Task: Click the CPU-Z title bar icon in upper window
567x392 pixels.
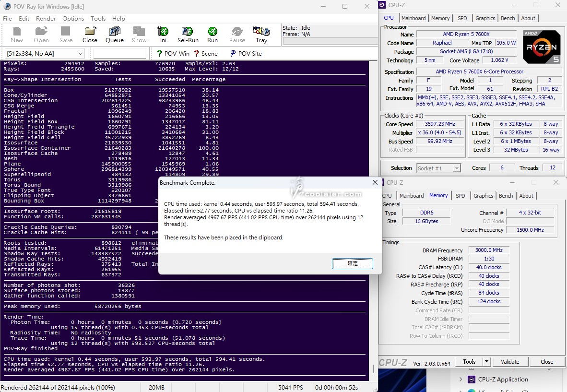Action: (x=383, y=5)
